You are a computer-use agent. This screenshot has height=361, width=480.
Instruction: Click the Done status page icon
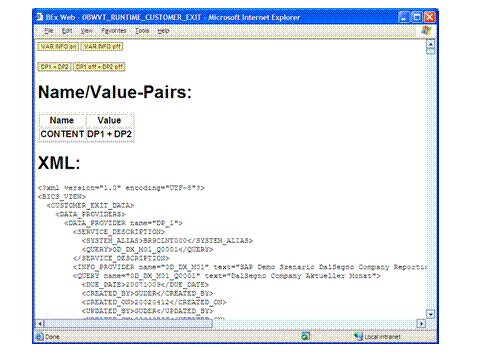tap(40, 336)
